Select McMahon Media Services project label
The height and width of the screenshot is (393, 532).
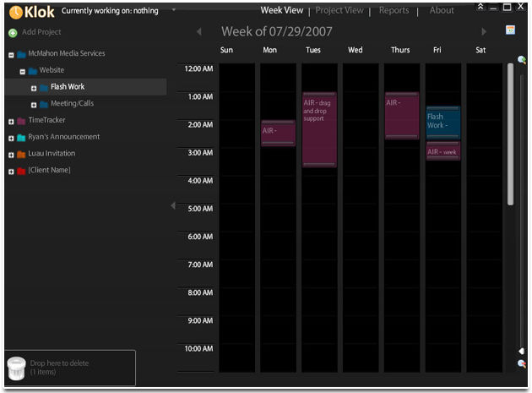tap(67, 53)
